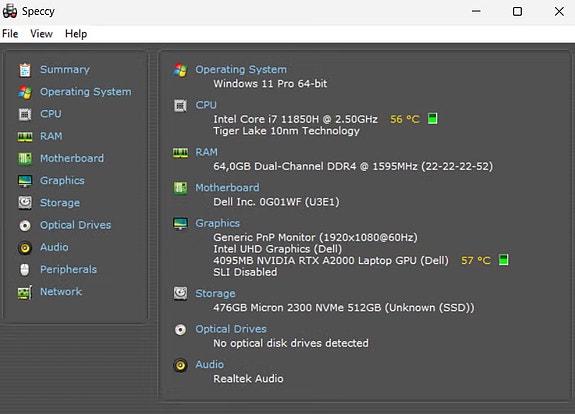Screen dimensions: 575x414
Task: Click the Motherboard heading in summary pane
Action: 227,187
